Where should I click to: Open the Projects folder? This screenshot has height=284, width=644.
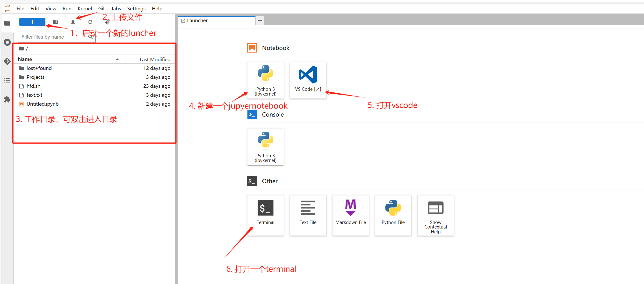coord(36,77)
